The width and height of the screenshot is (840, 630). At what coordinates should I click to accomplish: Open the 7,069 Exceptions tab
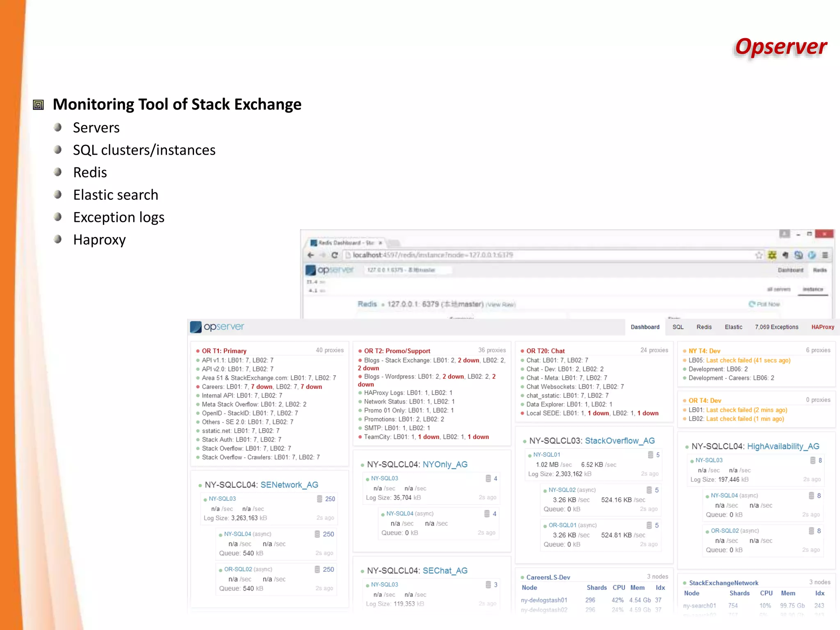click(x=776, y=327)
